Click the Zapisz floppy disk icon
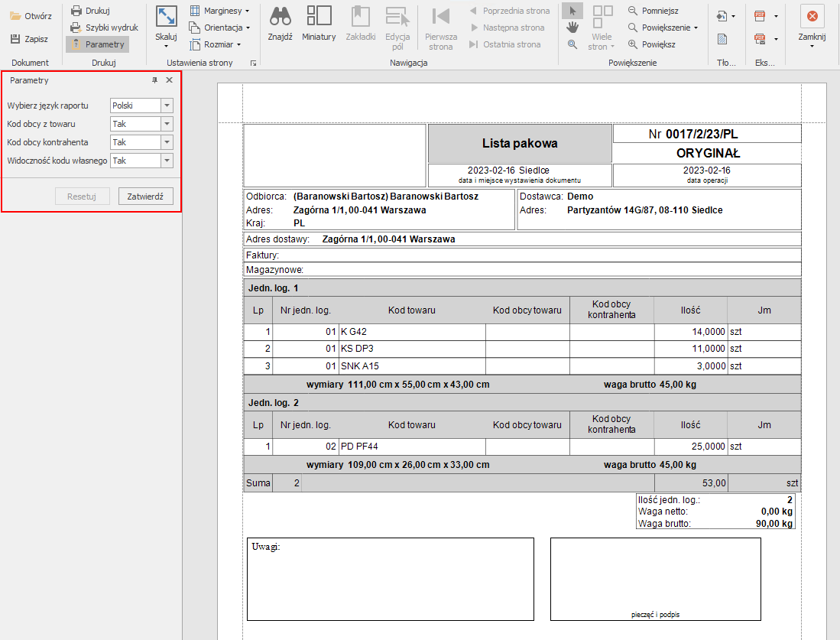Image resolution: width=840 pixels, height=640 pixels. (15, 39)
